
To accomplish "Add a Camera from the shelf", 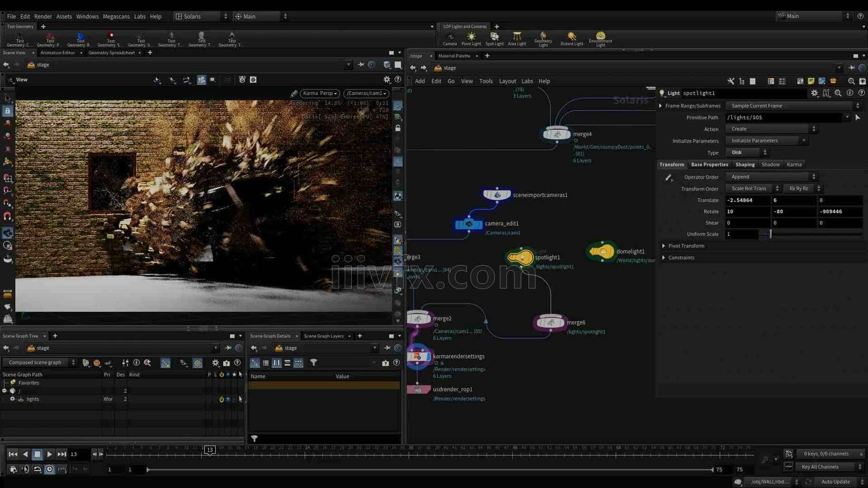I will tap(450, 39).
